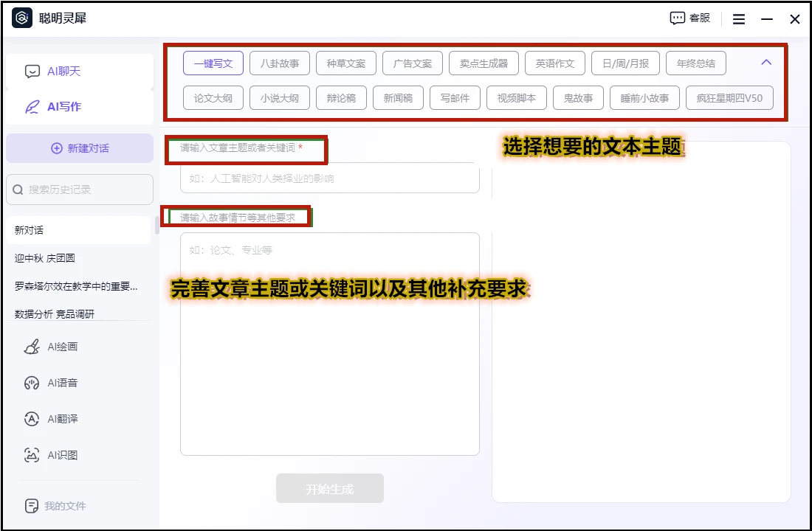
Task: Click the article topic input field
Action: pyautogui.click(x=330, y=179)
